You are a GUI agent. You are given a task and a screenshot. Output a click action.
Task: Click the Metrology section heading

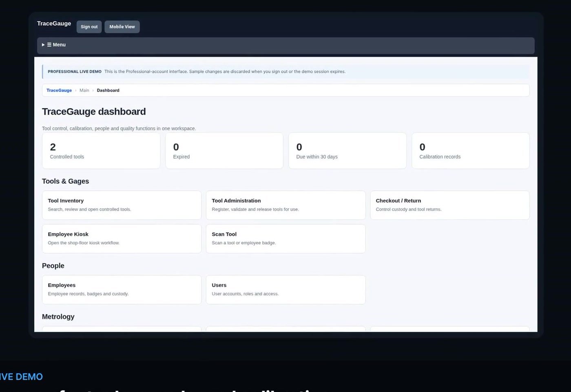[58, 317]
